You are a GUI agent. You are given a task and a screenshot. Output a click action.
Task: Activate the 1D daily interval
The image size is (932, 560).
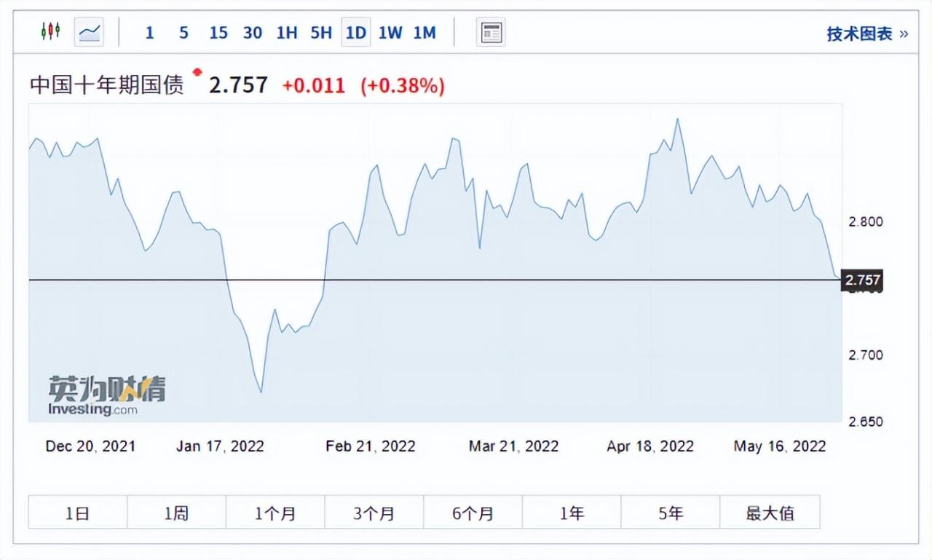pyautogui.click(x=356, y=33)
